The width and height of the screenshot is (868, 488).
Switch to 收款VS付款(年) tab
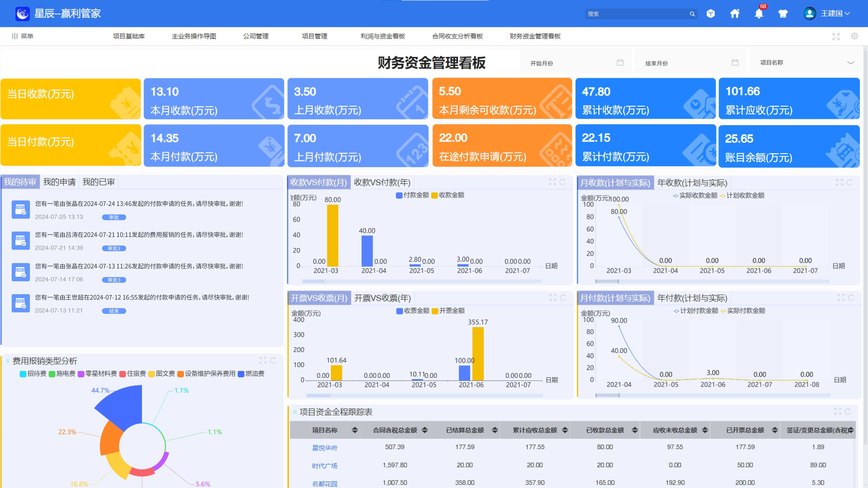[382, 182]
